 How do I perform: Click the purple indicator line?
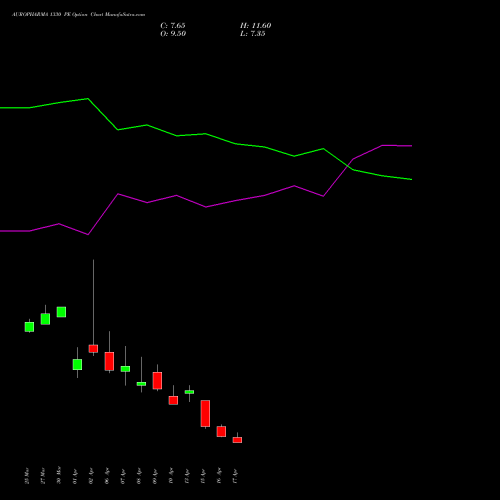click(x=205, y=207)
